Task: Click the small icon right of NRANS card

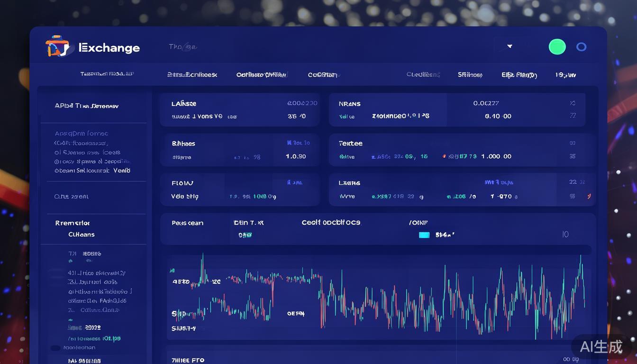Action: (x=573, y=103)
